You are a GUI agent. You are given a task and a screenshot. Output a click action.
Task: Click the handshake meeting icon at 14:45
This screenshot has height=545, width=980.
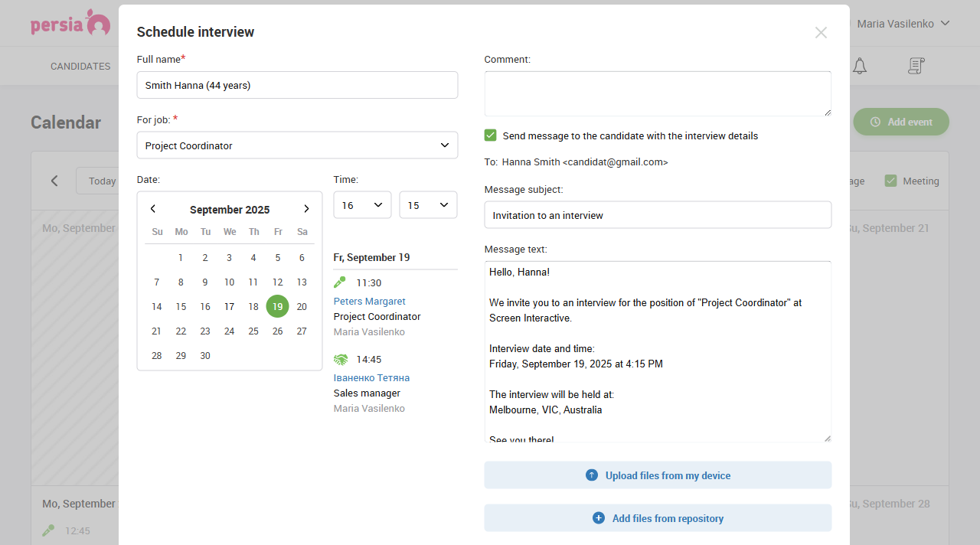pos(339,358)
